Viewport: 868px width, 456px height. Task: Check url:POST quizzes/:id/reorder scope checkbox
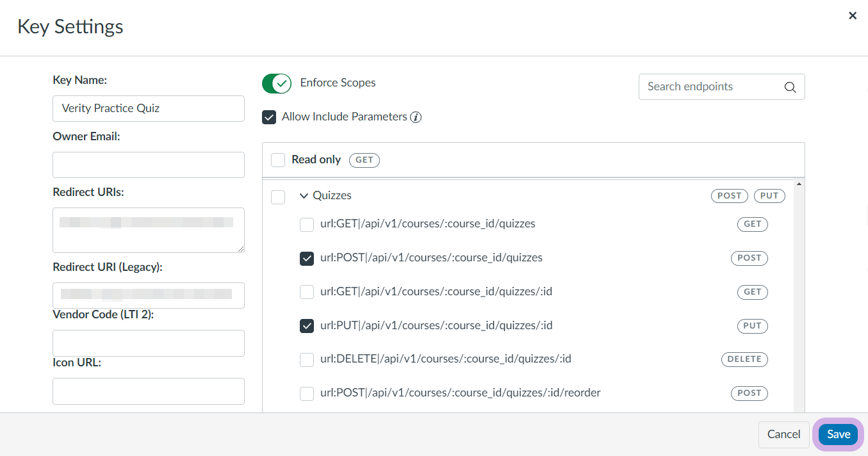[307, 393]
